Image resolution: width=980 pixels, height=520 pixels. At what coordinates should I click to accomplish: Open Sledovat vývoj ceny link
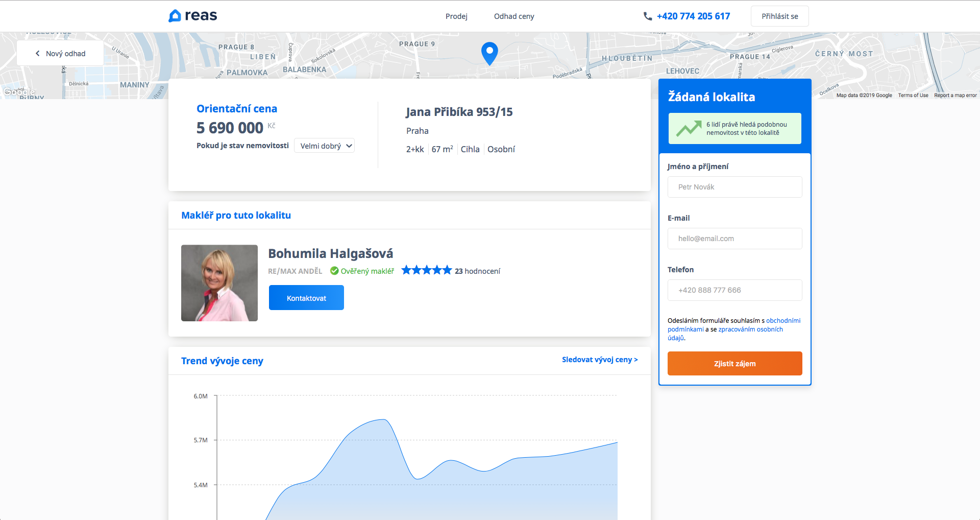click(x=600, y=360)
